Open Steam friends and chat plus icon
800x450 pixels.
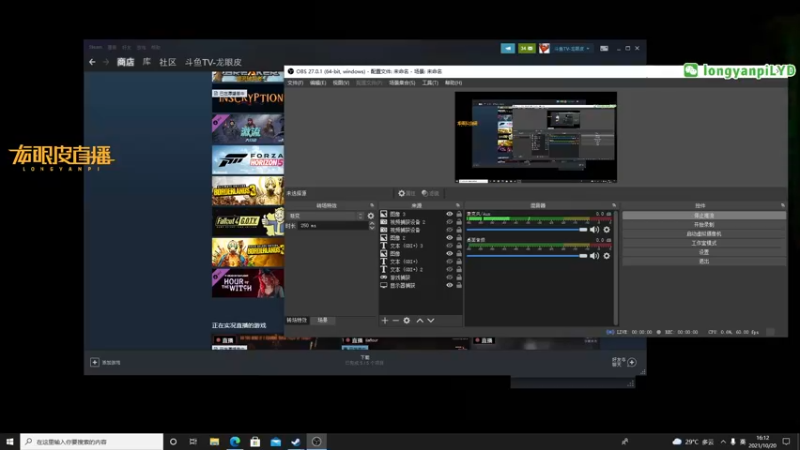(632, 362)
